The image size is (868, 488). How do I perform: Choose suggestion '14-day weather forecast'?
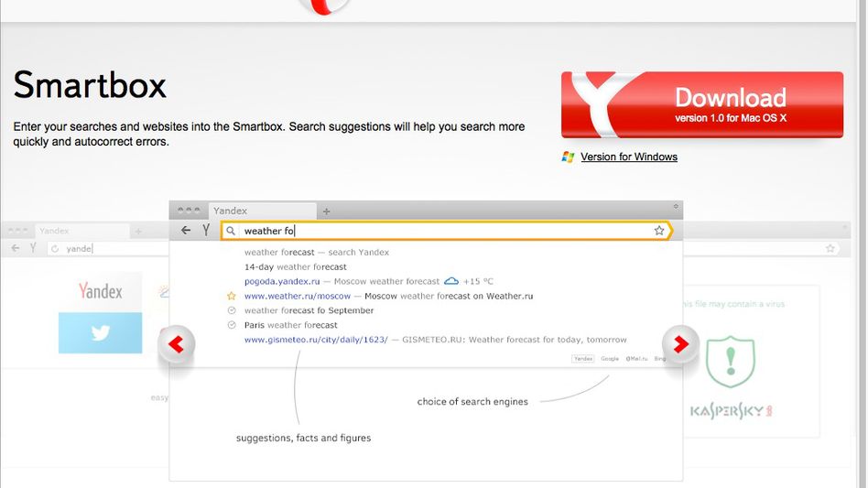click(296, 266)
